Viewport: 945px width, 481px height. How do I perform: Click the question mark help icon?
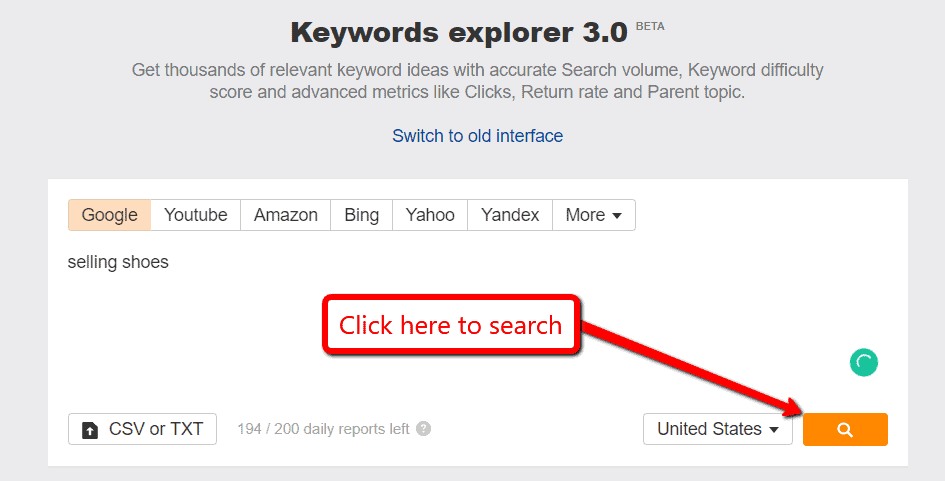coord(424,429)
